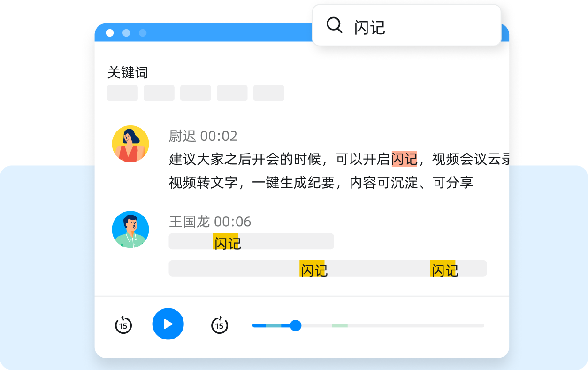Click the middle yellow 闪记 in 王国龙's second line
This screenshot has width=588, height=370.
pos(313,269)
